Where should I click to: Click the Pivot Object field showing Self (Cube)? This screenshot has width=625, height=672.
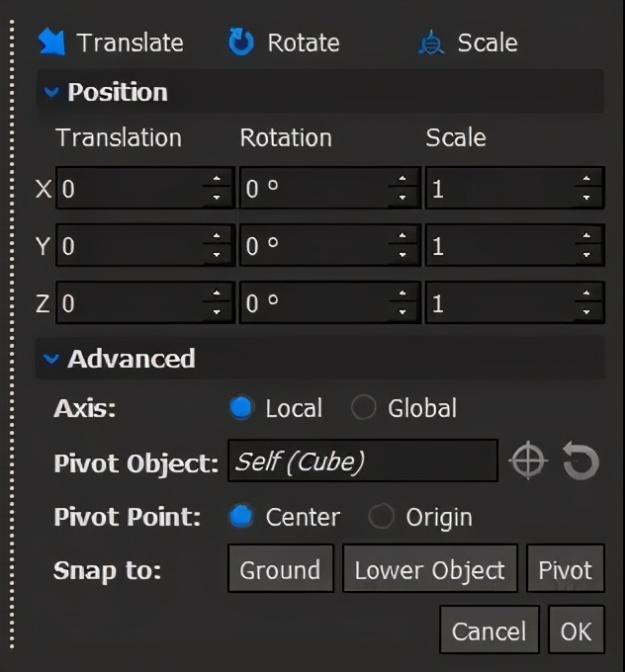[x=362, y=462]
